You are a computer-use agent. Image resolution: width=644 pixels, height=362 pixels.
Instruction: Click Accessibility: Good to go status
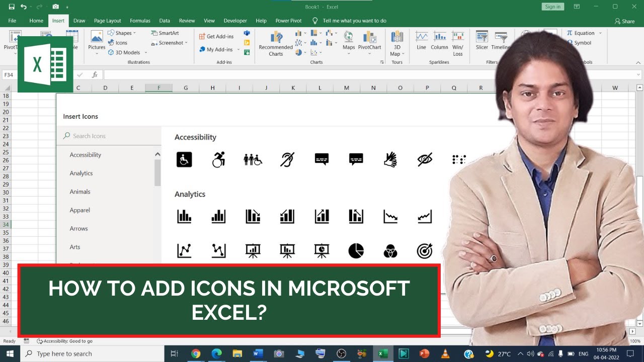pos(64,341)
